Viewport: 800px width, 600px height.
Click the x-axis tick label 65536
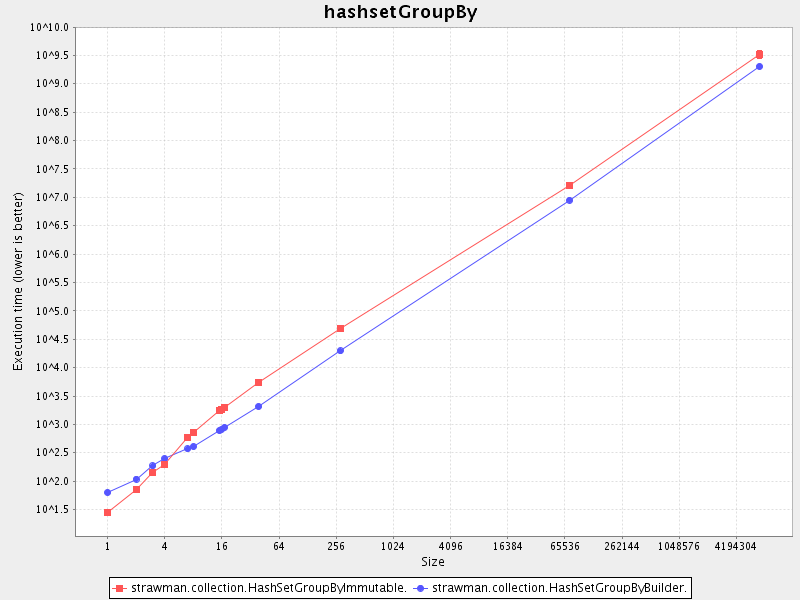pyautogui.click(x=565, y=546)
